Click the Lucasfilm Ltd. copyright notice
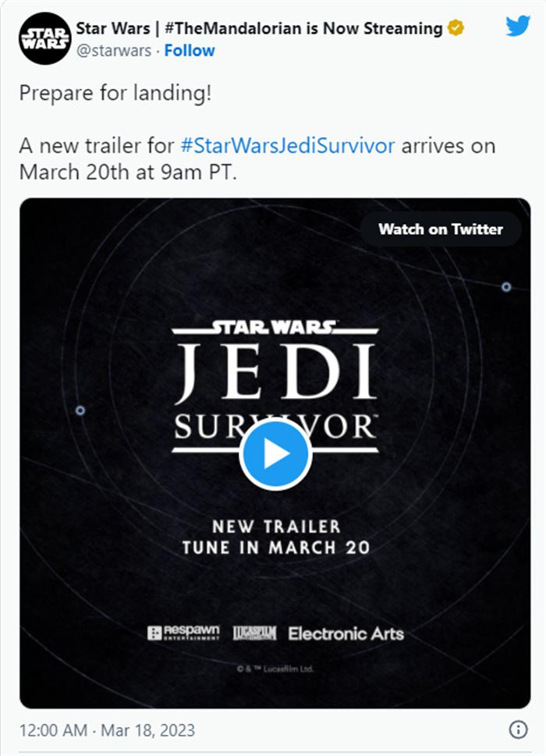The height and width of the screenshot is (756, 546). pyautogui.click(x=275, y=669)
